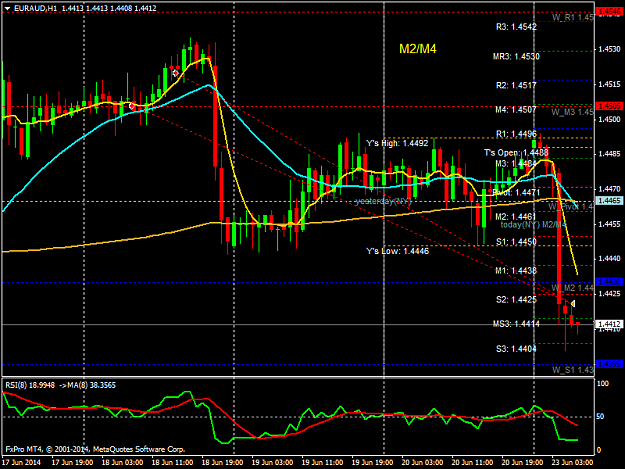Select the yellow M2/M4 chart label

click(x=418, y=49)
